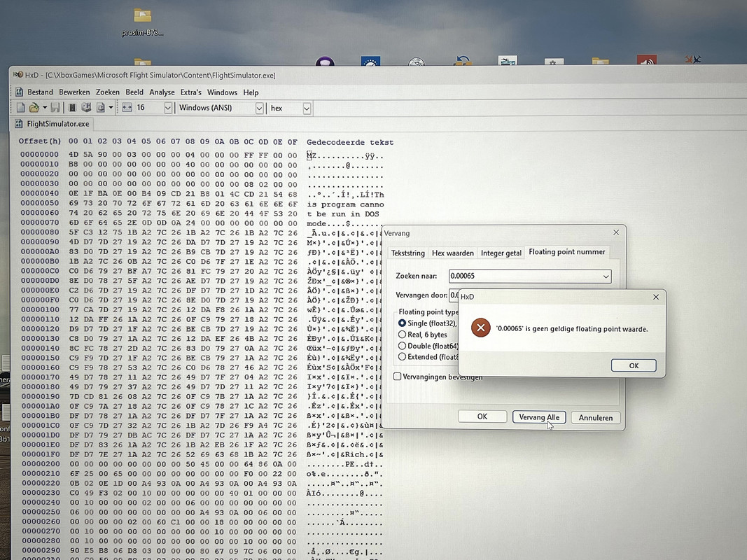Open the Analyse menu

pos(162,92)
